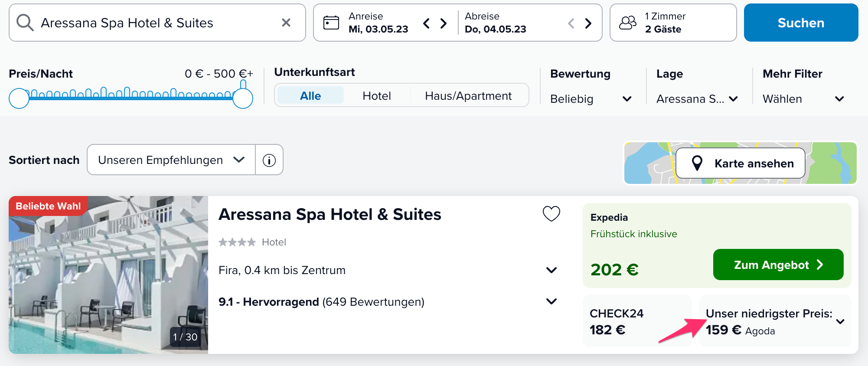The height and width of the screenshot is (366, 868).
Task: Move Anreise date one day earlier
Action: click(x=426, y=23)
